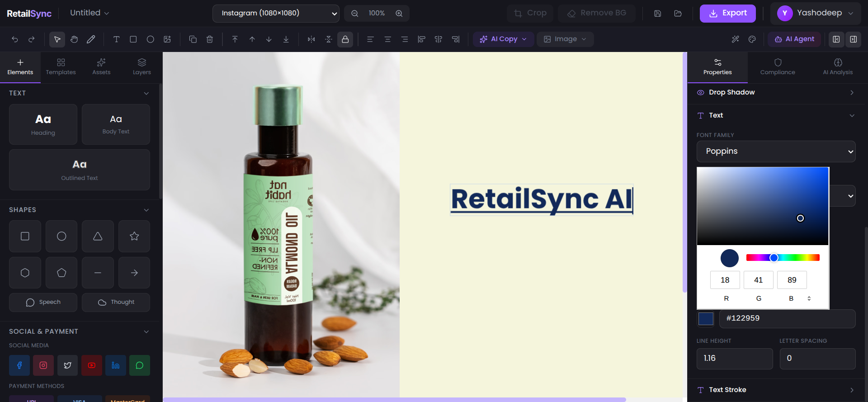Open the Poppins font family dropdown
Screen dimensions: 868x402
776,151
